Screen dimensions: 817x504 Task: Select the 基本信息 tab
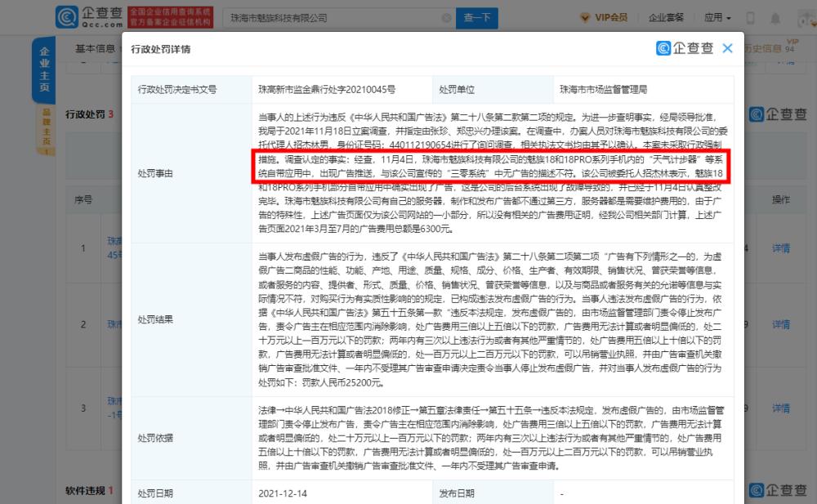click(x=95, y=48)
